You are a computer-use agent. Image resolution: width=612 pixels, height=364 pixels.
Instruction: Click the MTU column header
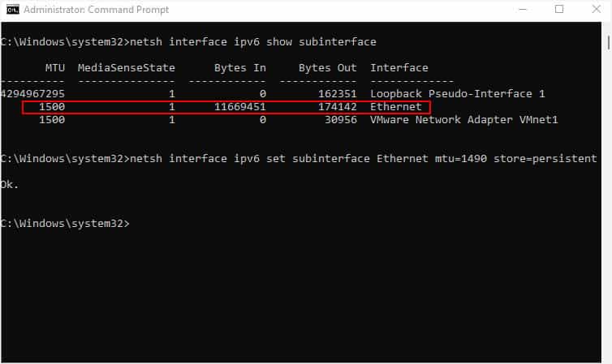pyautogui.click(x=55, y=68)
